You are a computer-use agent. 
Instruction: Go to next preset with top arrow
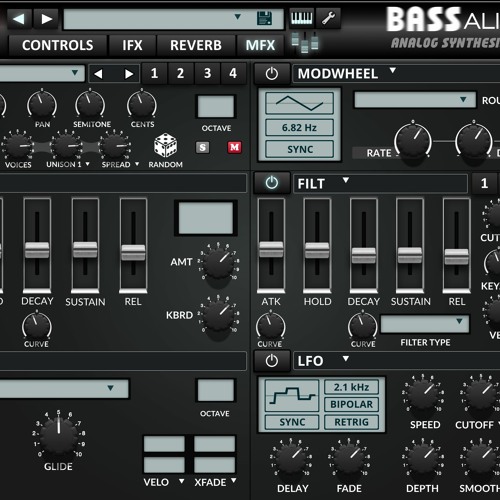coord(46,19)
